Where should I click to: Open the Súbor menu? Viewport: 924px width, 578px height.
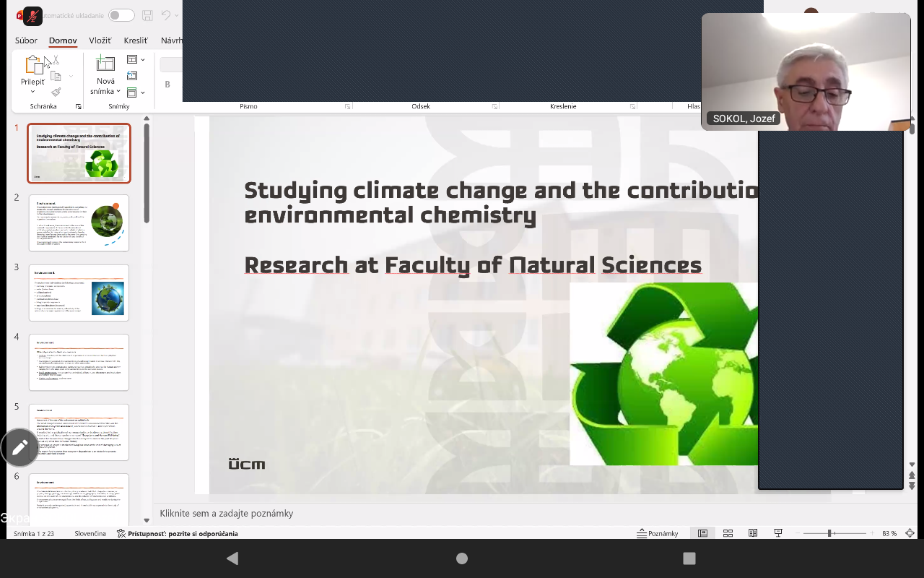click(x=26, y=40)
